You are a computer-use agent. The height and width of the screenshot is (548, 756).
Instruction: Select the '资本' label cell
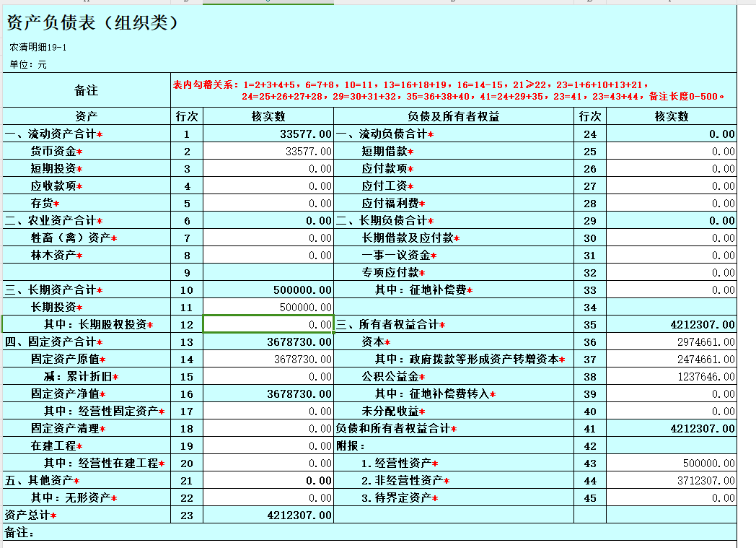pos(454,342)
